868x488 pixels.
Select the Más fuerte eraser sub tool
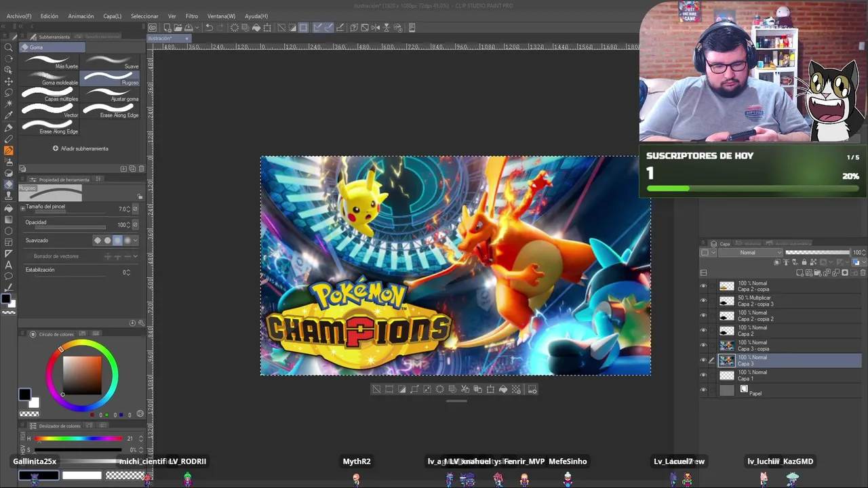(x=51, y=62)
